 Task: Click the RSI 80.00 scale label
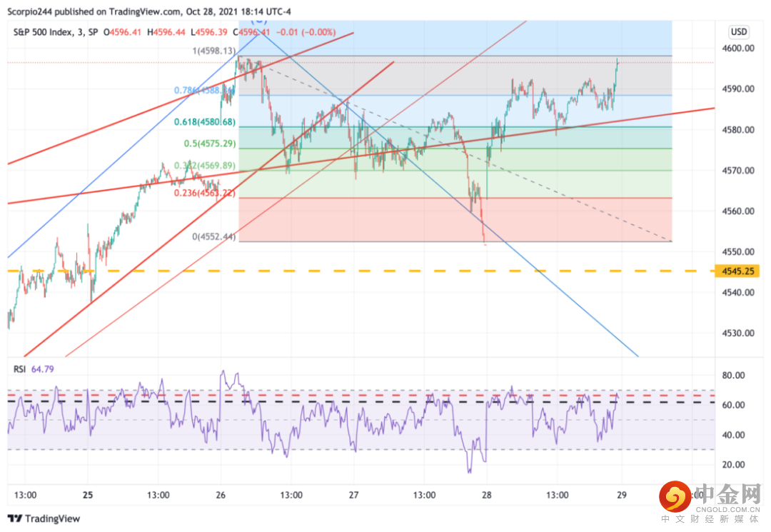[x=733, y=376]
